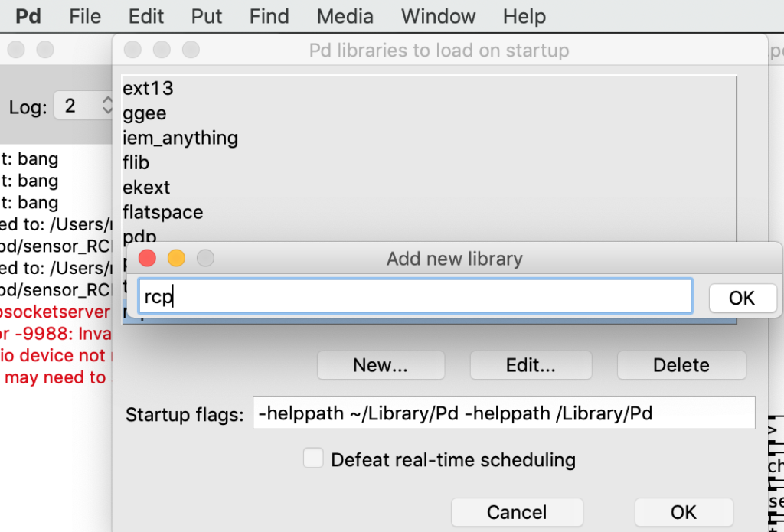Cancel the startup libraries dialog
Image resolution: width=784 pixels, height=532 pixels.
[517, 512]
